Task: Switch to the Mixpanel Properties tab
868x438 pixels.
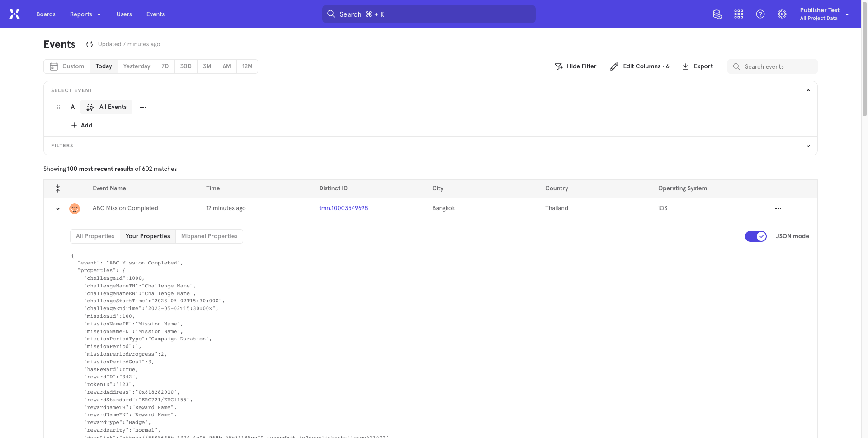Action: [x=209, y=236]
